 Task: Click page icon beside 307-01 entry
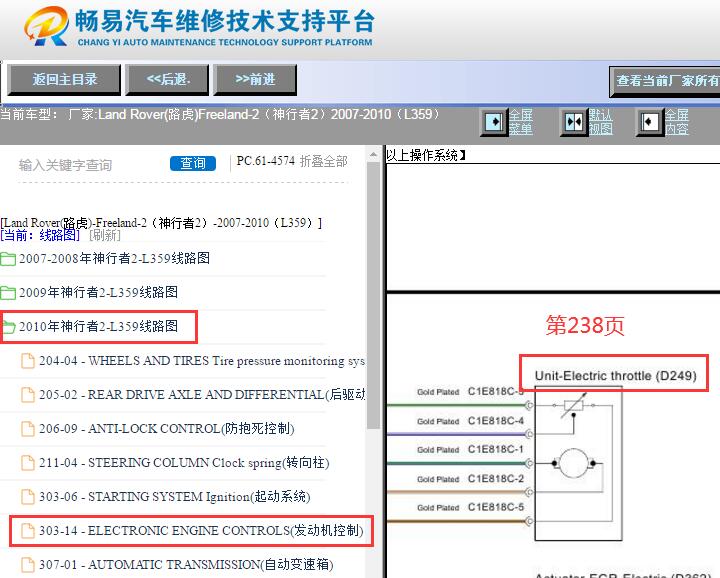(28, 565)
